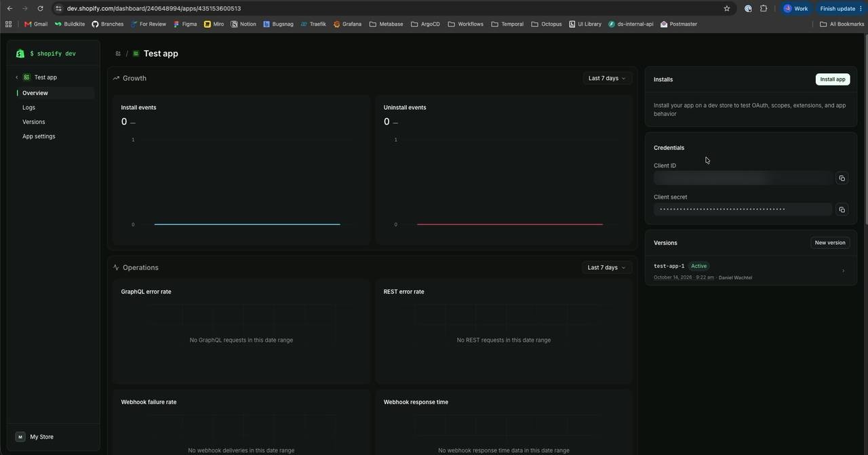Bookmark this page with the star icon
The height and width of the screenshot is (455, 868).
coord(727,8)
